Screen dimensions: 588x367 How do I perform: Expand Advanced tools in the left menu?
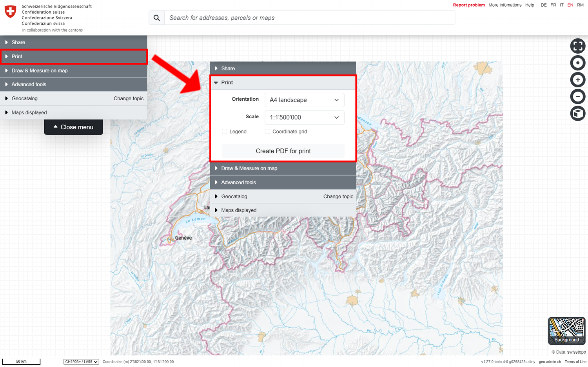[x=29, y=85]
